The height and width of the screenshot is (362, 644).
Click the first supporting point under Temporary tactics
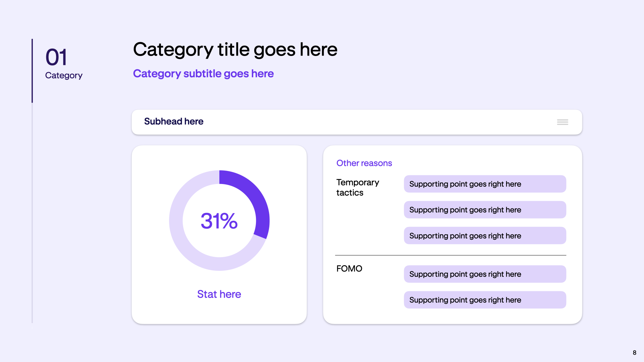pyautogui.click(x=485, y=184)
